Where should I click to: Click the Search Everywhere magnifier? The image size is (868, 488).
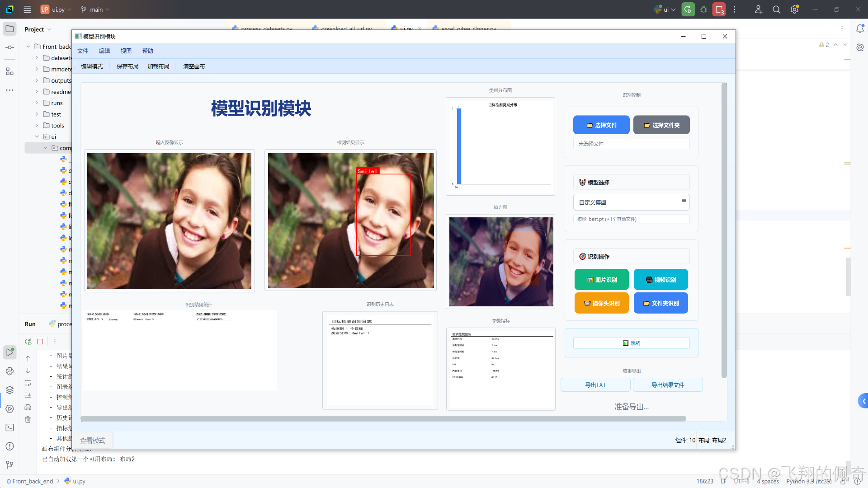pyautogui.click(x=776, y=9)
